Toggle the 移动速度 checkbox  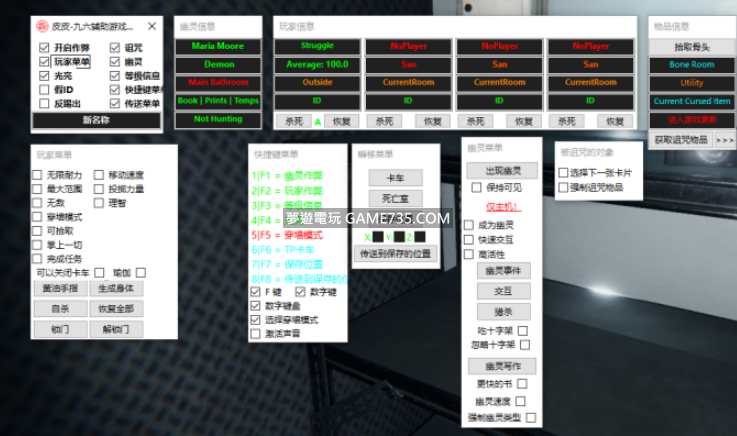[99, 175]
